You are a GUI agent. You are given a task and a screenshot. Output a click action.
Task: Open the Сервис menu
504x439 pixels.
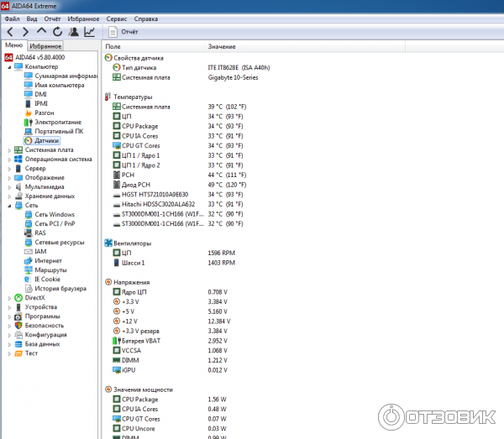(117, 19)
